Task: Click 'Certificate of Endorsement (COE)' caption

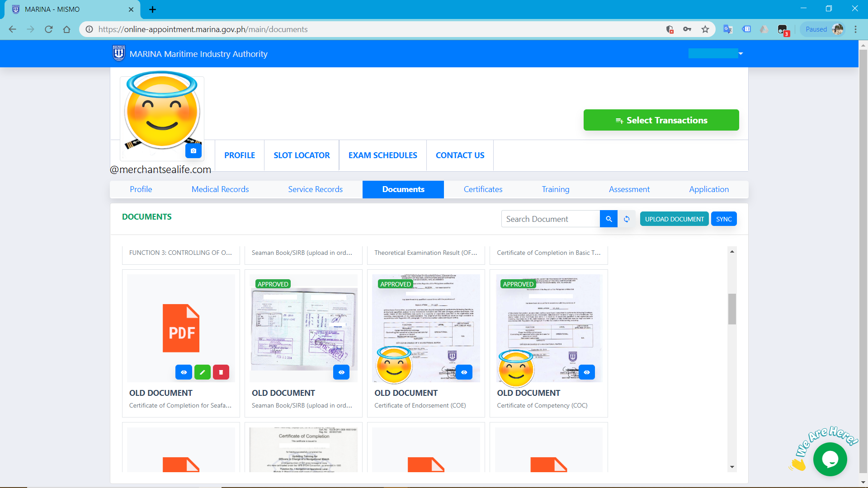Action: coord(420,405)
